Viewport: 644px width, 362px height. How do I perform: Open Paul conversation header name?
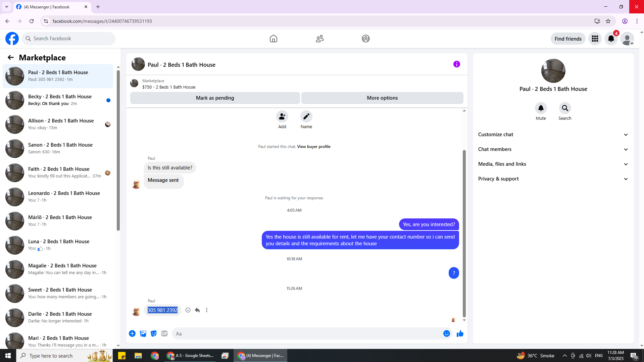tap(182, 65)
